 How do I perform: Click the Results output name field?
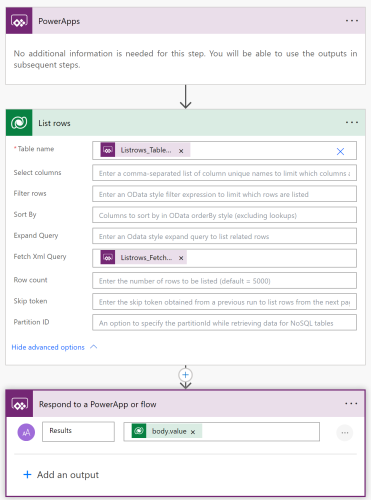coord(78,431)
